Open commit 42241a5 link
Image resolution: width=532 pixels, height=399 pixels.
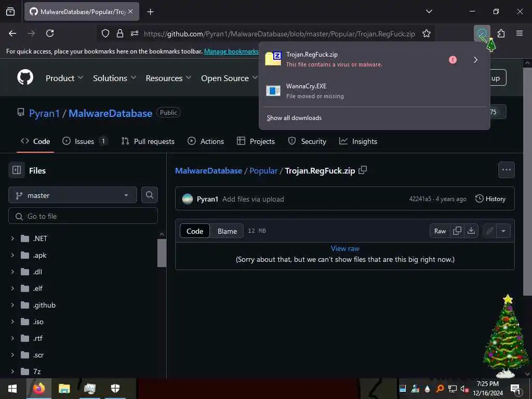point(420,199)
